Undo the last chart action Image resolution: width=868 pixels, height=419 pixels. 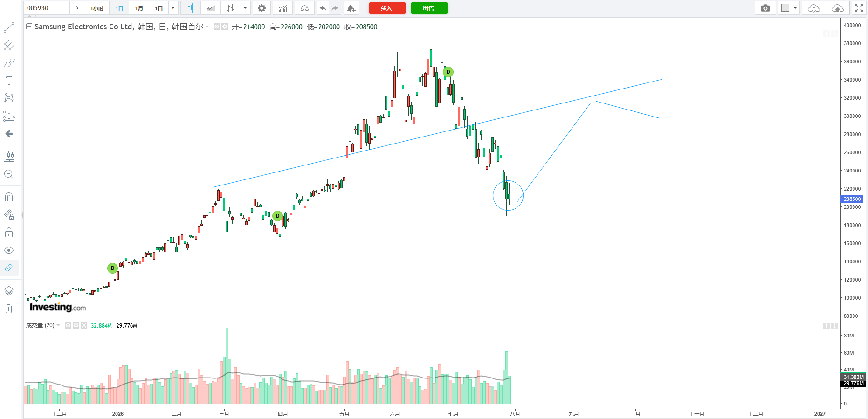click(323, 8)
